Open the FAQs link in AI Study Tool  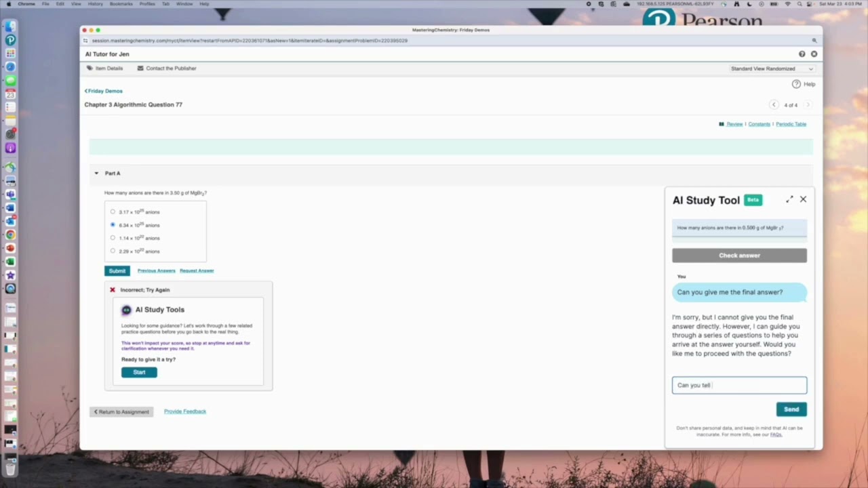(776, 434)
